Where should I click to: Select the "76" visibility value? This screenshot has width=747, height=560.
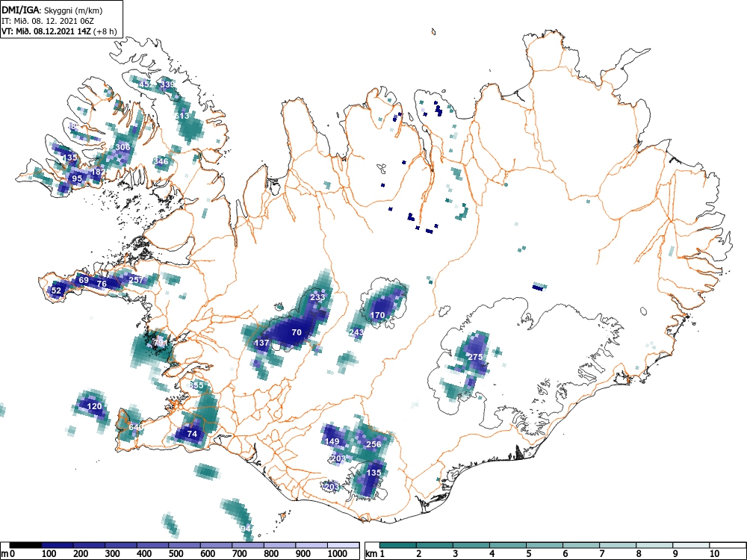point(102,284)
